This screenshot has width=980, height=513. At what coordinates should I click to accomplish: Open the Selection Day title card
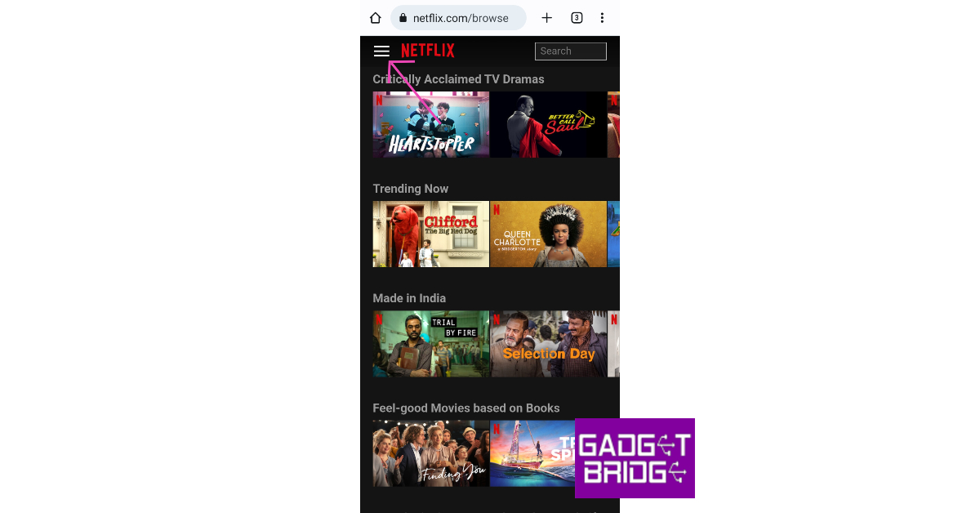(x=549, y=343)
